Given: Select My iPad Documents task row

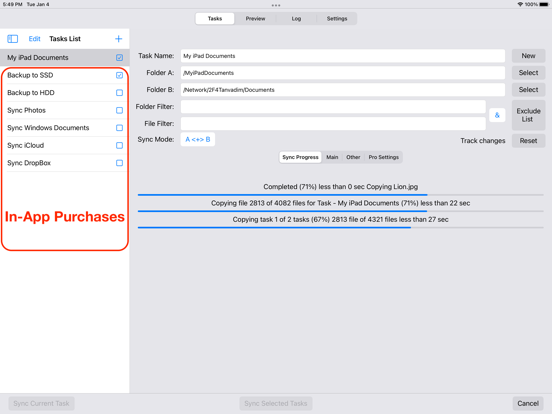Looking at the screenshot, I should point(65,57).
